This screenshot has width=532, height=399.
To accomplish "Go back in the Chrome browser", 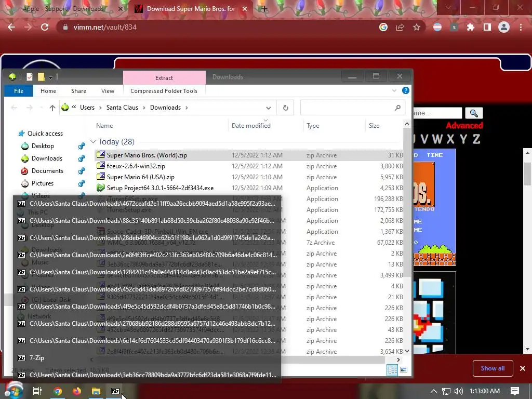I will click(x=11, y=27).
